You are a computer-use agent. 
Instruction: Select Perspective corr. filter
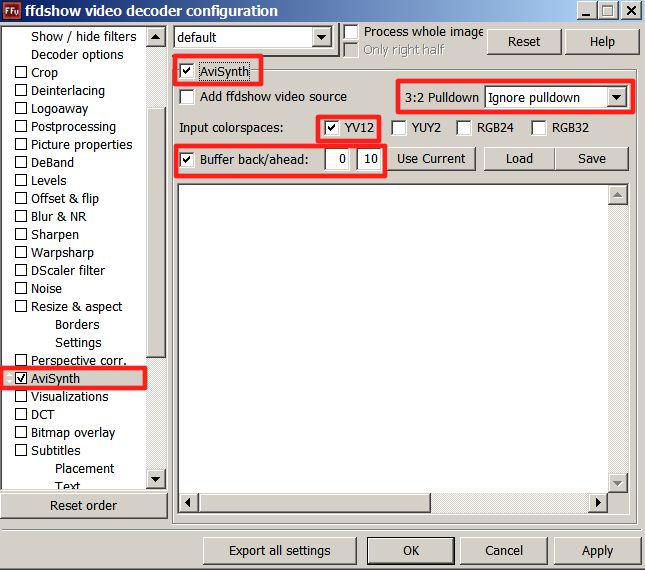[x=79, y=360]
